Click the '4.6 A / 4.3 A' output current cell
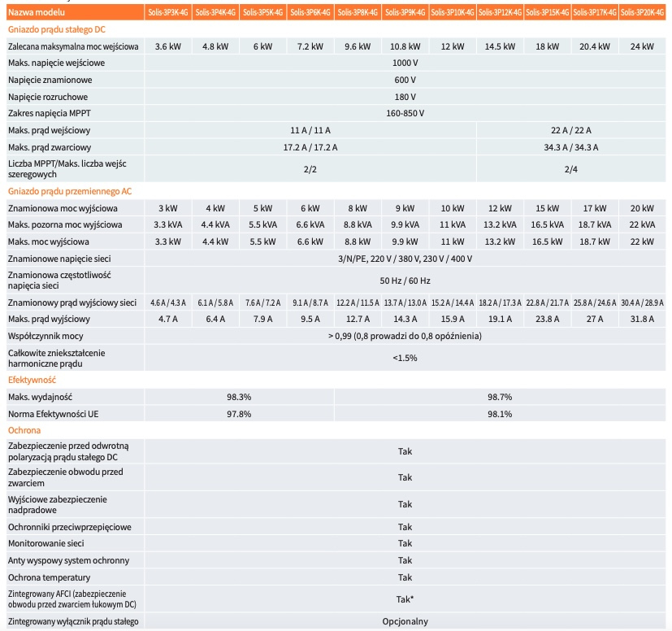The height and width of the screenshot is (631, 672). click(168, 302)
